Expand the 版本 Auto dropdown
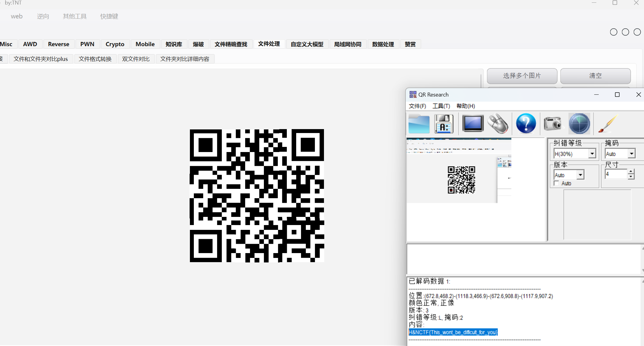This screenshot has width=644, height=346. (580, 175)
